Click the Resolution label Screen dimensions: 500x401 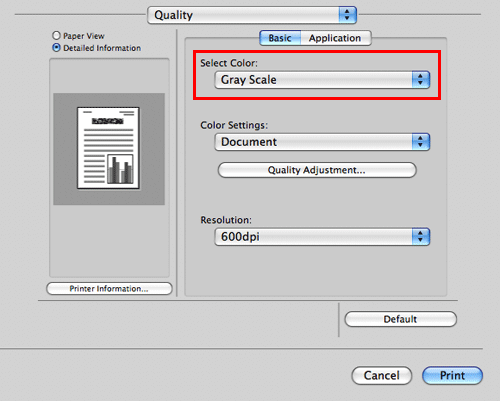tap(226, 220)
